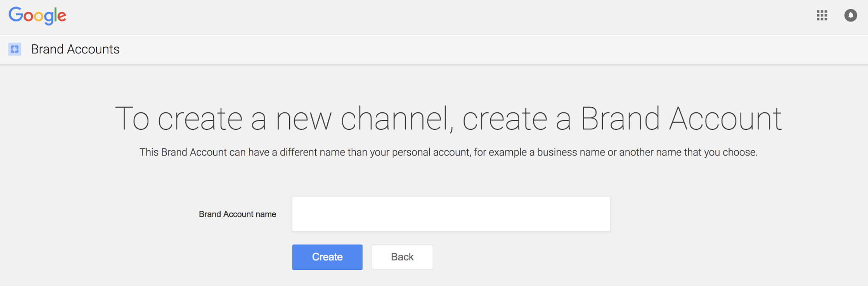Return to Google home via logo
The height and width of the screenshot is (286, 868).
click(x=37, y=16)
